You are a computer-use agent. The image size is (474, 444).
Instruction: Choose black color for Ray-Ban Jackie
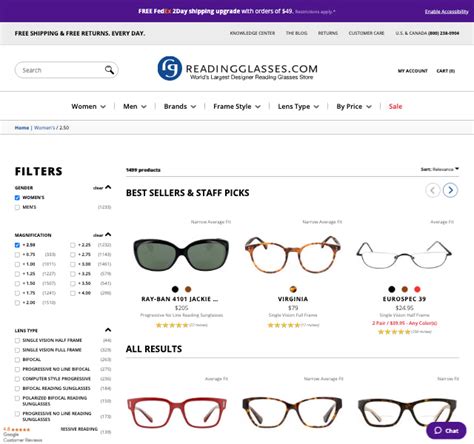(175, 289)
